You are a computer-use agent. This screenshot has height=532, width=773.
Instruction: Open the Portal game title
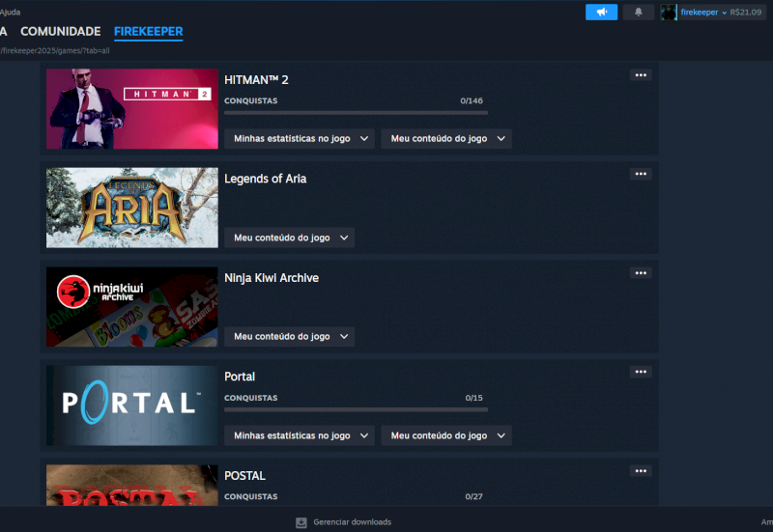click(x=240, y=377)
